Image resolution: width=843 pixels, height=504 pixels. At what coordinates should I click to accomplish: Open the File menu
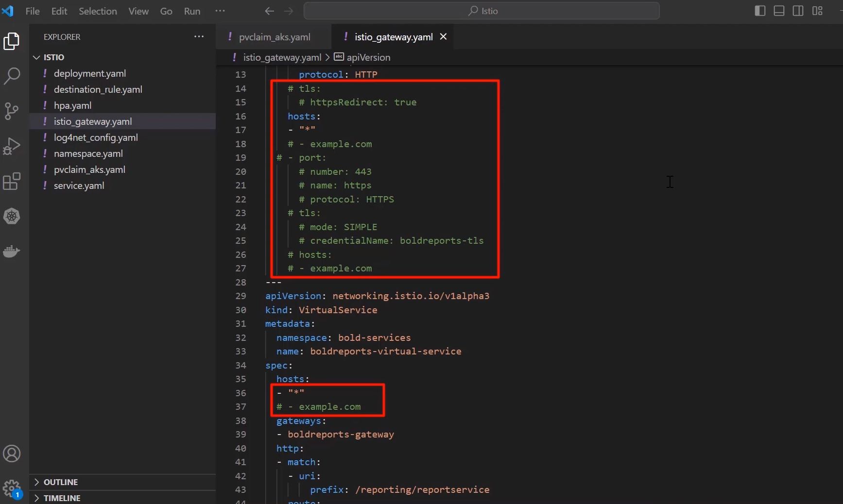point(33,11)
